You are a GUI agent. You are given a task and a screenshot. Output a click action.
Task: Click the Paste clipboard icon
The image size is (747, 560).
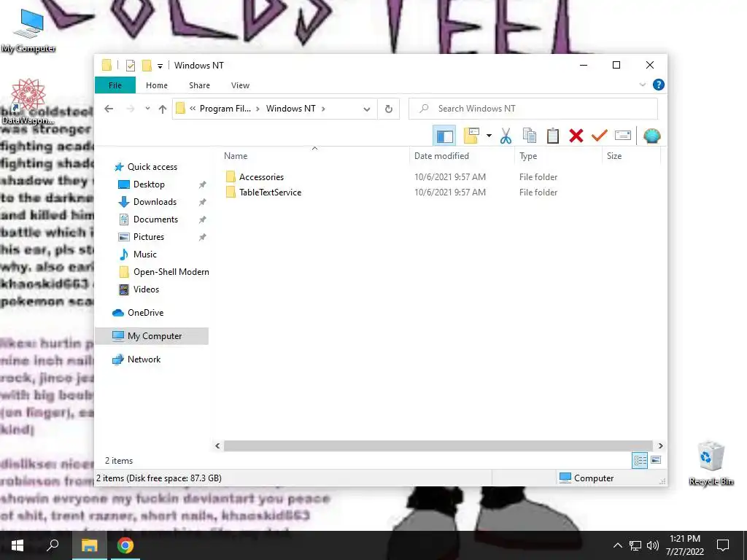(x=553, y=136)
